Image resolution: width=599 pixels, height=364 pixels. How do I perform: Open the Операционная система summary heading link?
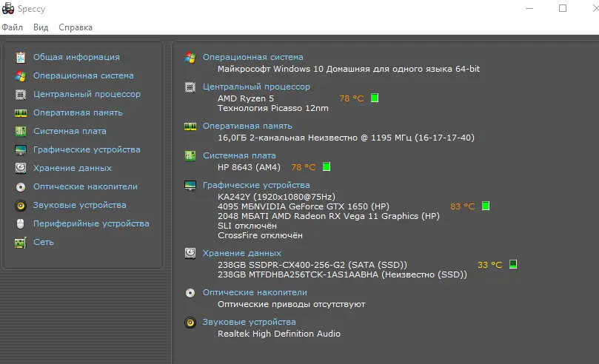[x=253, y=57]
